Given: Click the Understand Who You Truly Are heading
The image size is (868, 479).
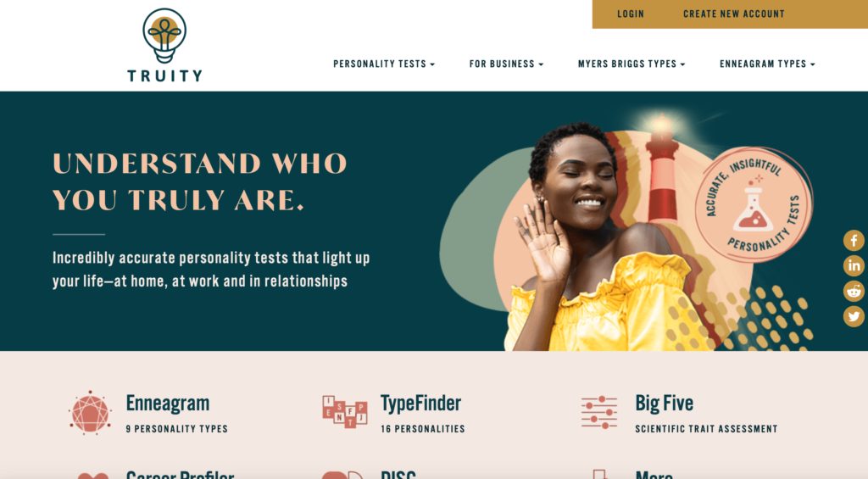Looking at the screenshot, I should pos(200,181).
